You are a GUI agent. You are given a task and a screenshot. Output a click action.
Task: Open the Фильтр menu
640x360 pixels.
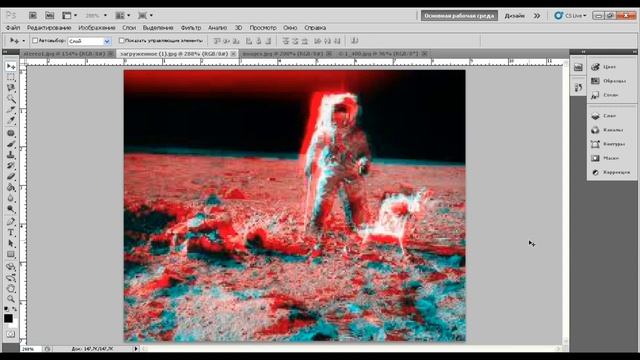(191, 28)
